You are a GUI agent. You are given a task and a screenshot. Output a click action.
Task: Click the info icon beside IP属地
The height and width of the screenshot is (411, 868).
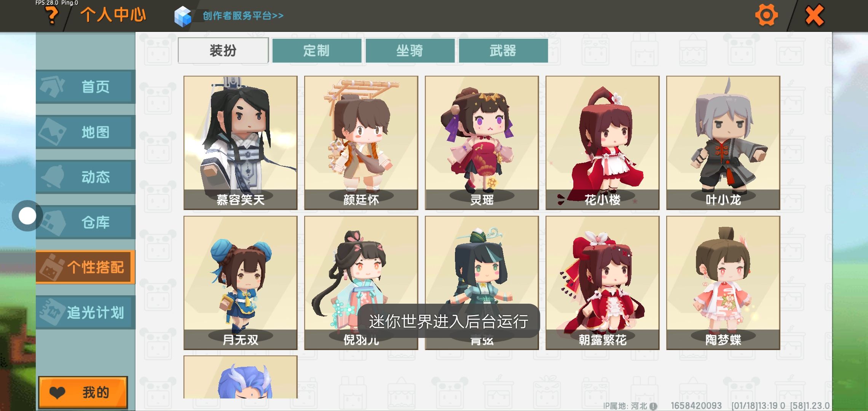pos(653,406)
